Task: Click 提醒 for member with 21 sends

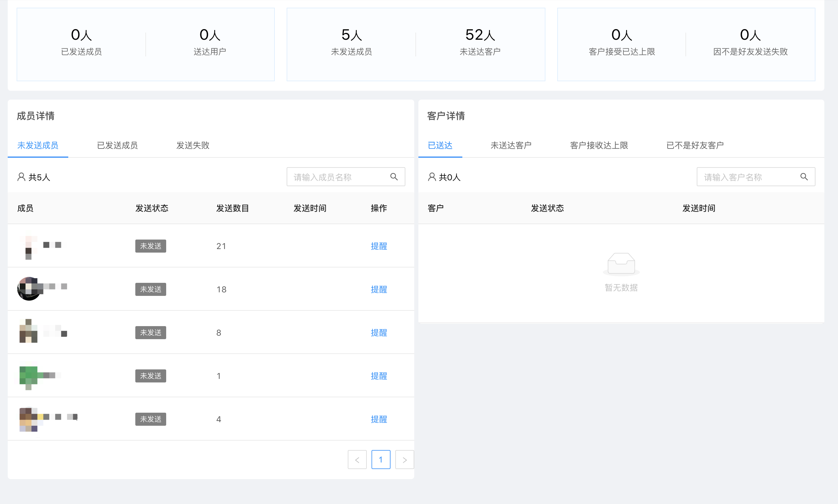Action: point(379,246)
